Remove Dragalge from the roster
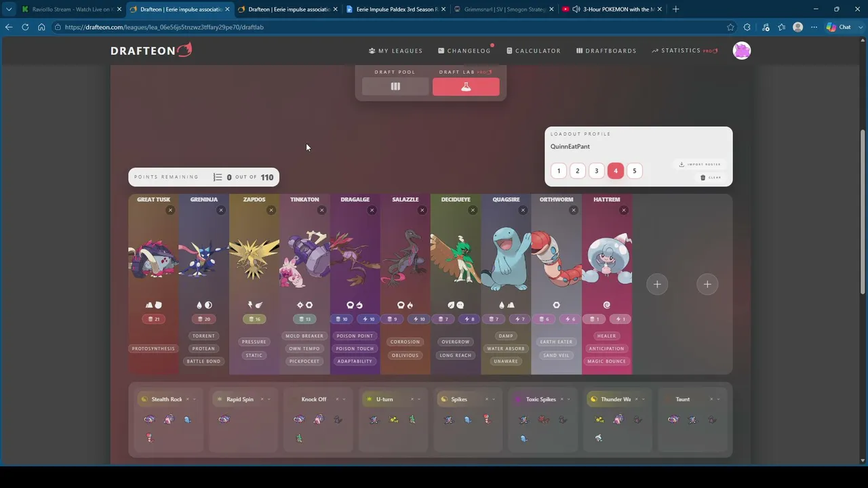This screenshot has height=488, width=868. coord(372,210)
